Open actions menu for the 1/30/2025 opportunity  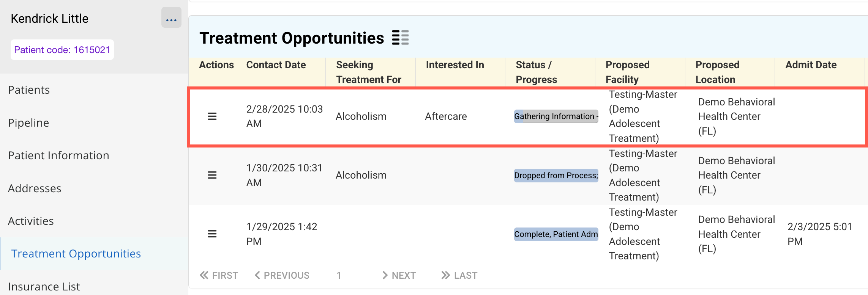point(212,175)
